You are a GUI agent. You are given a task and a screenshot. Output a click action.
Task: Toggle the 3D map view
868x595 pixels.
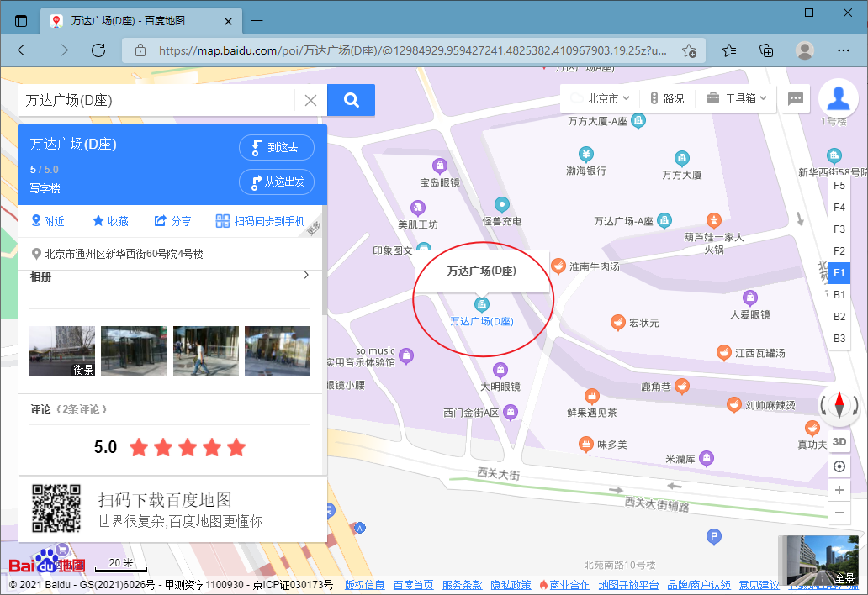pos(839,441)
